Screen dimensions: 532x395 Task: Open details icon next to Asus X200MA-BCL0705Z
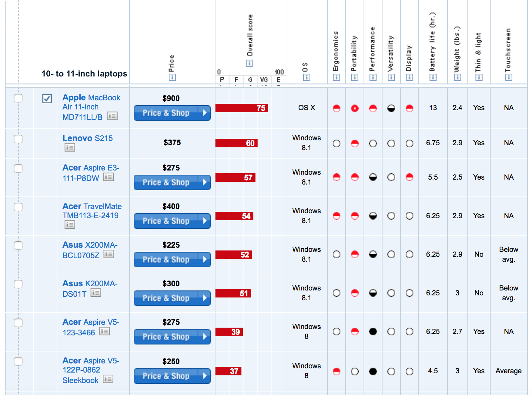109,254
